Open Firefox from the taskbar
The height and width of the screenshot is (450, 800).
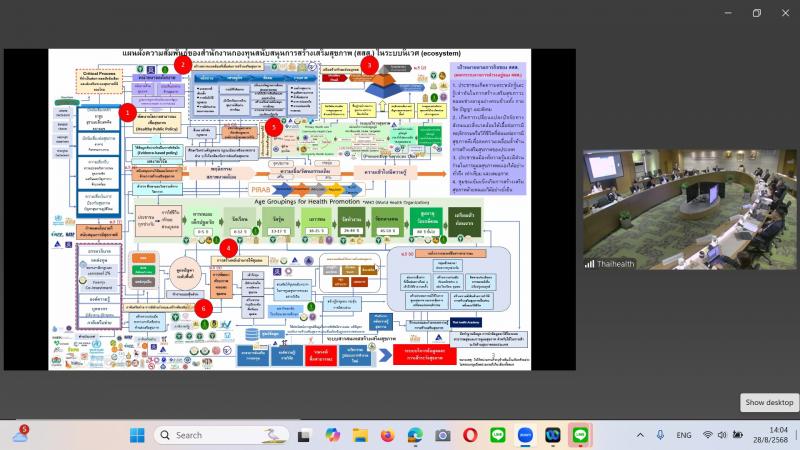click(x=388, y=435)
